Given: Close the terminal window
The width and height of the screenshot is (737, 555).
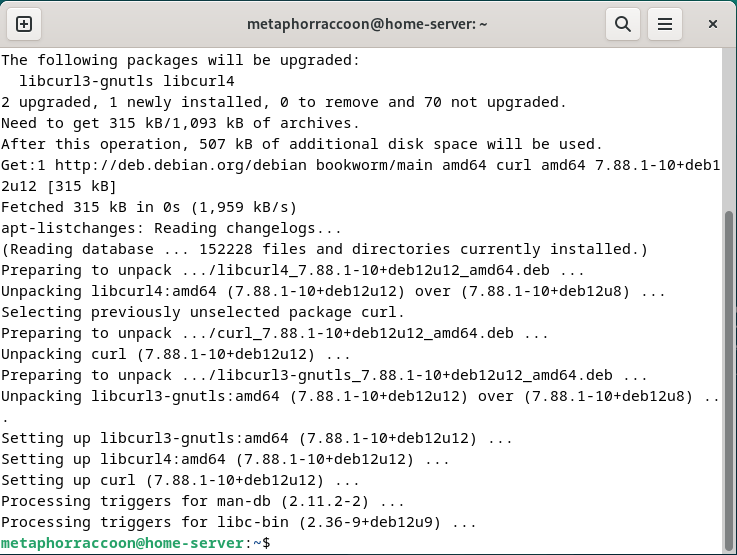Looking at the screenshot, I should [713, 24].
